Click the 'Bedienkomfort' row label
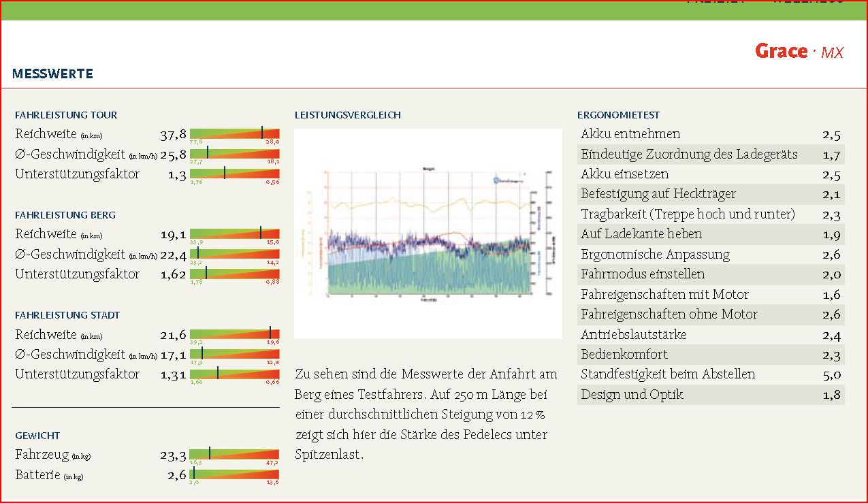The image size is (868, 503). [x=624, y=355]
